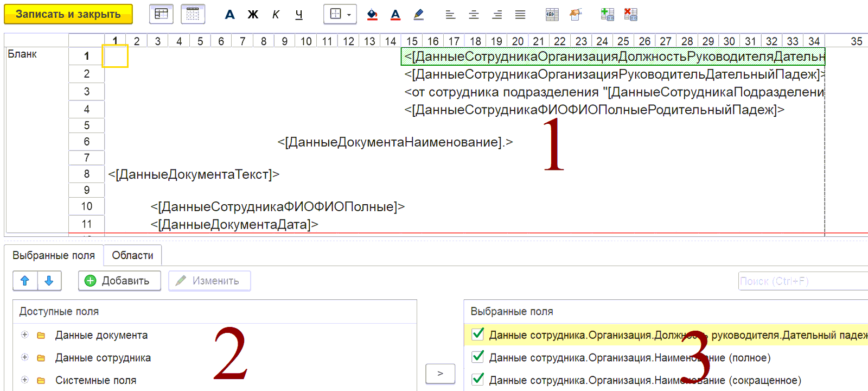Viewport: 868px width, 391px height.
Task: Pick the border line color pencil
Action: (x=418, y=15)
